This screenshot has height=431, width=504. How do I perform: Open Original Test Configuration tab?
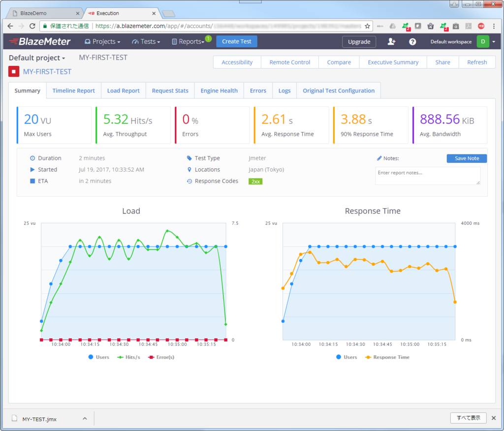339,91
